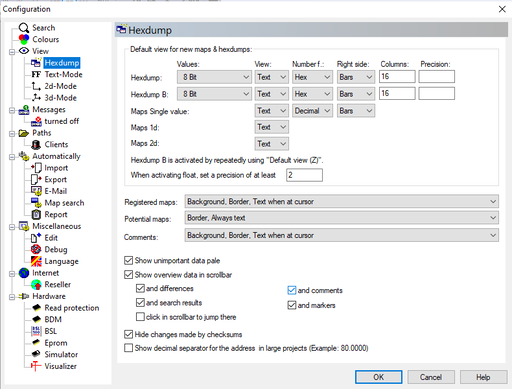This screenshot has height=389, width=512.
Task: Click the Report clipboard icon
Action: (36, 214)
